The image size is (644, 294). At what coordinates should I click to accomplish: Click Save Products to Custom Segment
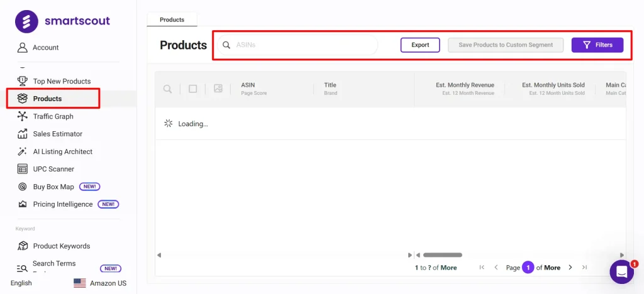coord(506,45)
